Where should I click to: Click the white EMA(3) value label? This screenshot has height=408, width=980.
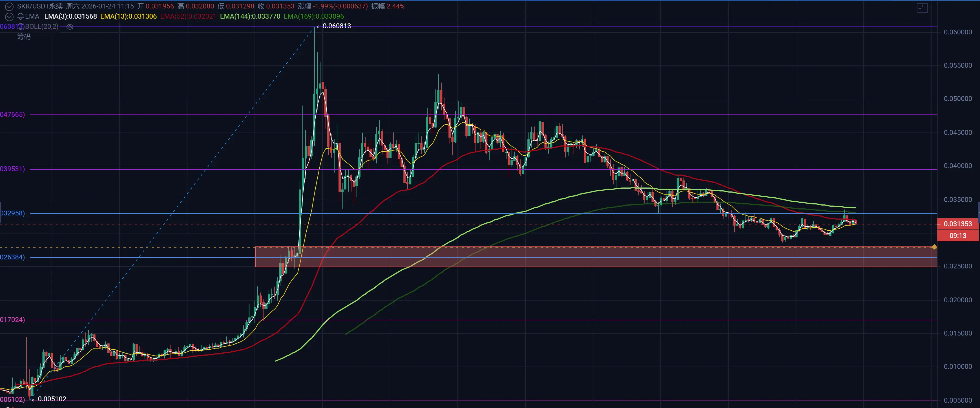point(70,16)
